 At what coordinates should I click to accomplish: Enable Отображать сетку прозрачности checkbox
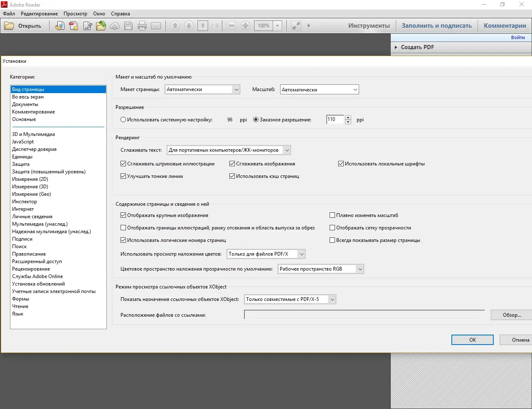332,228
